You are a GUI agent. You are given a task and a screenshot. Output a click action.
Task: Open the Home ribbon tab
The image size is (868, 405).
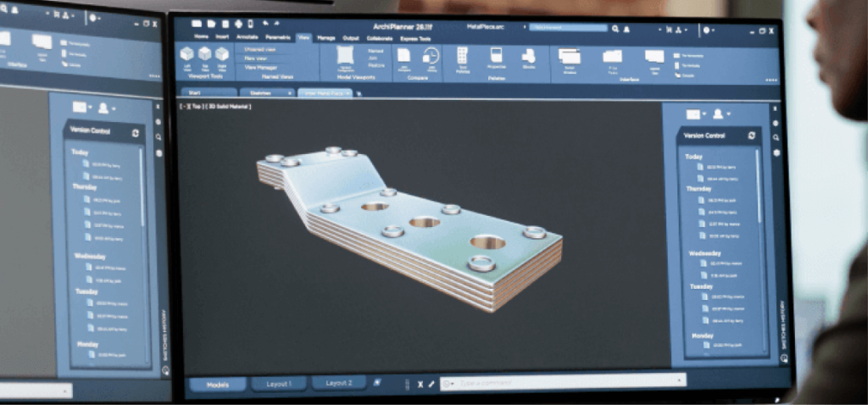(202, 37)
